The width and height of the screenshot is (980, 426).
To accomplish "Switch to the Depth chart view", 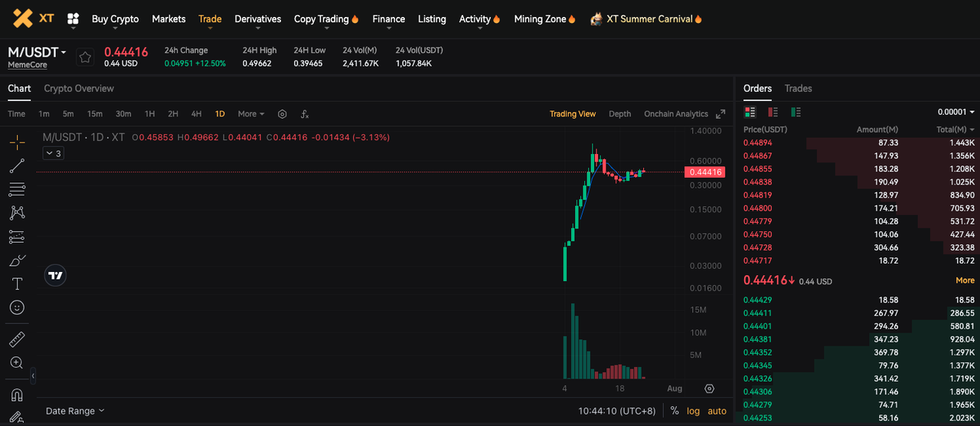I will 620,114.
